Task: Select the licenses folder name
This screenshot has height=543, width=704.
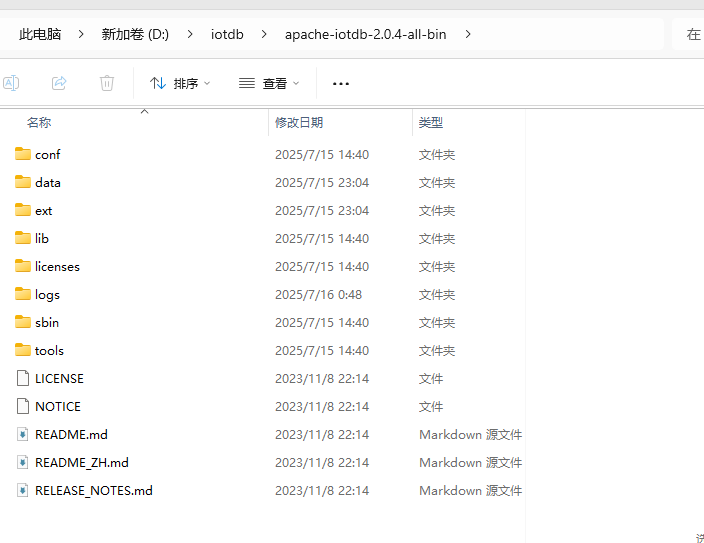Action: pos(57,266)
